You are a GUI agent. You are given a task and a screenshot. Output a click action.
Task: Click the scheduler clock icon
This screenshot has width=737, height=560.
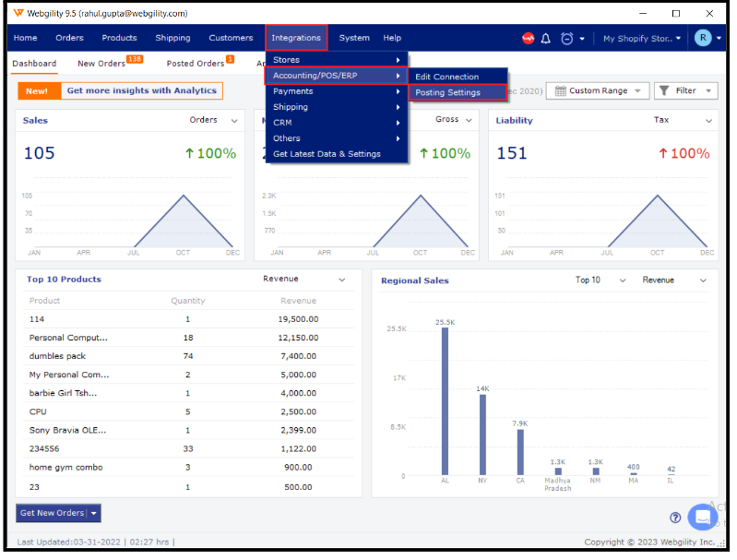(x=567, y=39)
